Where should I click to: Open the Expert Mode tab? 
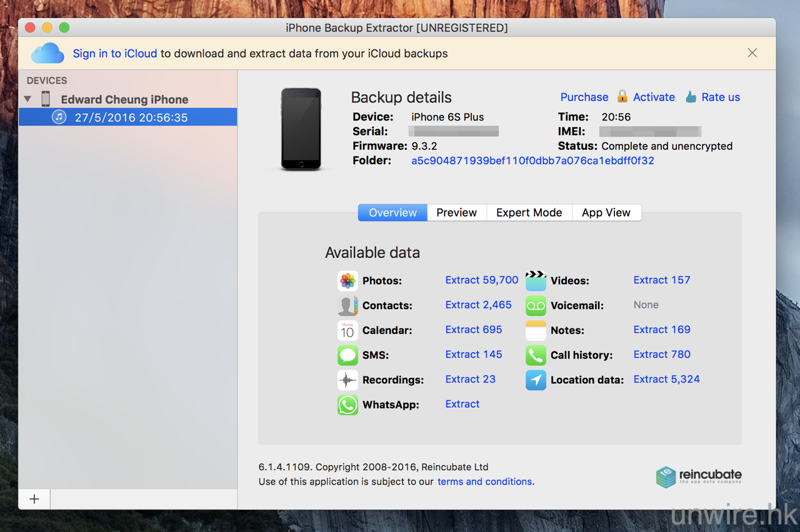click(529, 212)
